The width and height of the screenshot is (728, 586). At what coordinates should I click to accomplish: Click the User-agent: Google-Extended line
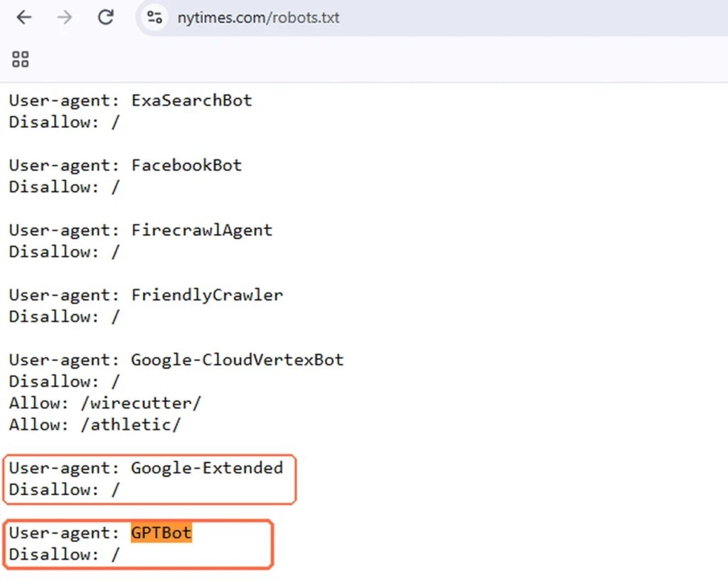click(146, 468)
